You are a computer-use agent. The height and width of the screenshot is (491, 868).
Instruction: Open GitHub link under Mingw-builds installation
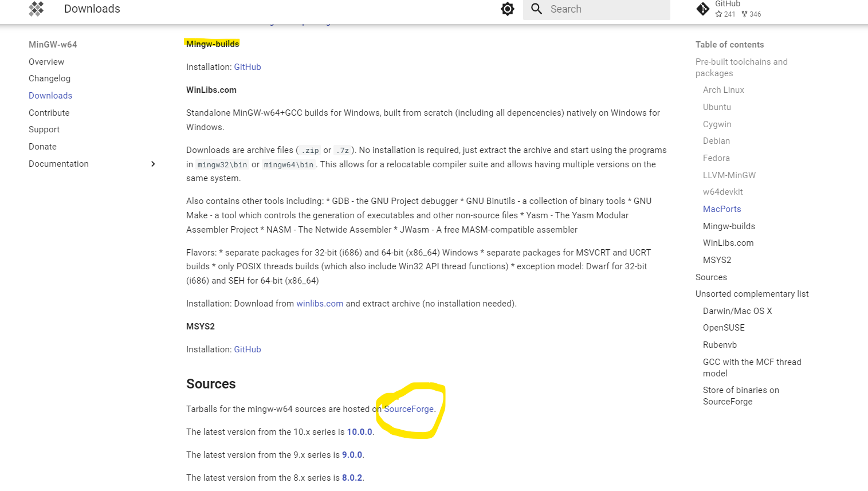tap(248, 67)
